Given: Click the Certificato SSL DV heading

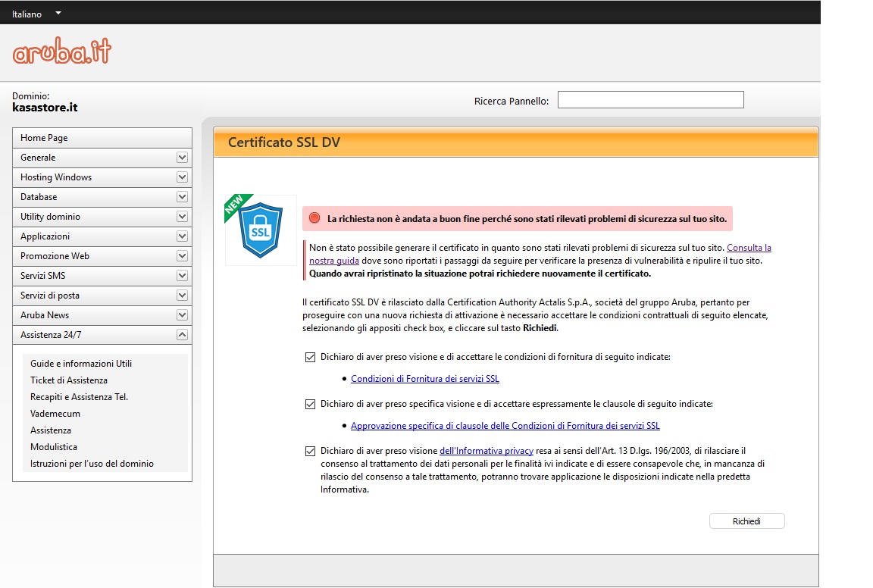Looking at the screenshot, I should 284,142.
